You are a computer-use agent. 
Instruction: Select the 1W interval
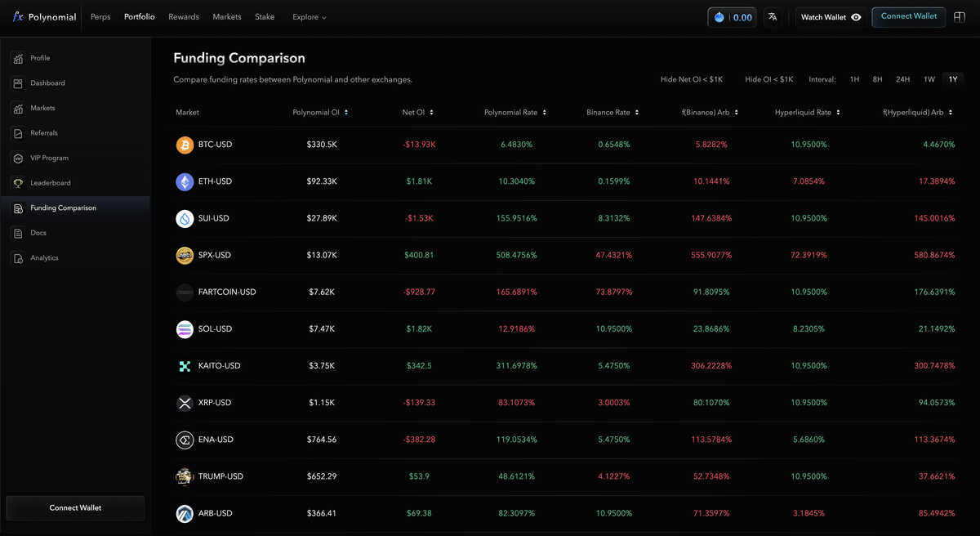pyautogui.click(x=929, y=79)
